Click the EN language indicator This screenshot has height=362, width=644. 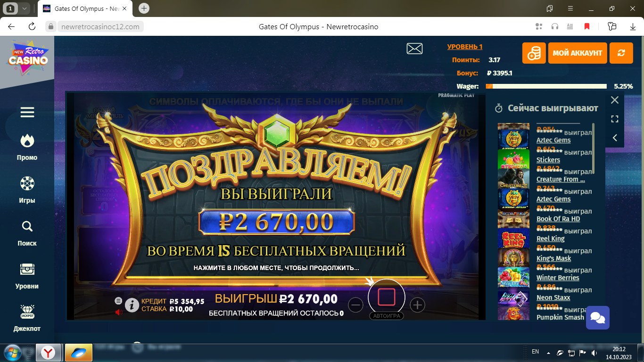click(x=535, y=352)
